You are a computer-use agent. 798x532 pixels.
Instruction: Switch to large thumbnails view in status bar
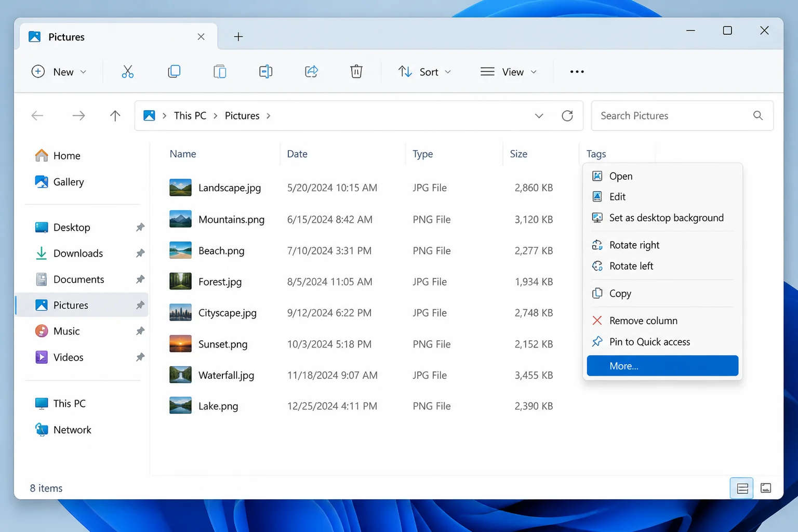click(766, 488)
